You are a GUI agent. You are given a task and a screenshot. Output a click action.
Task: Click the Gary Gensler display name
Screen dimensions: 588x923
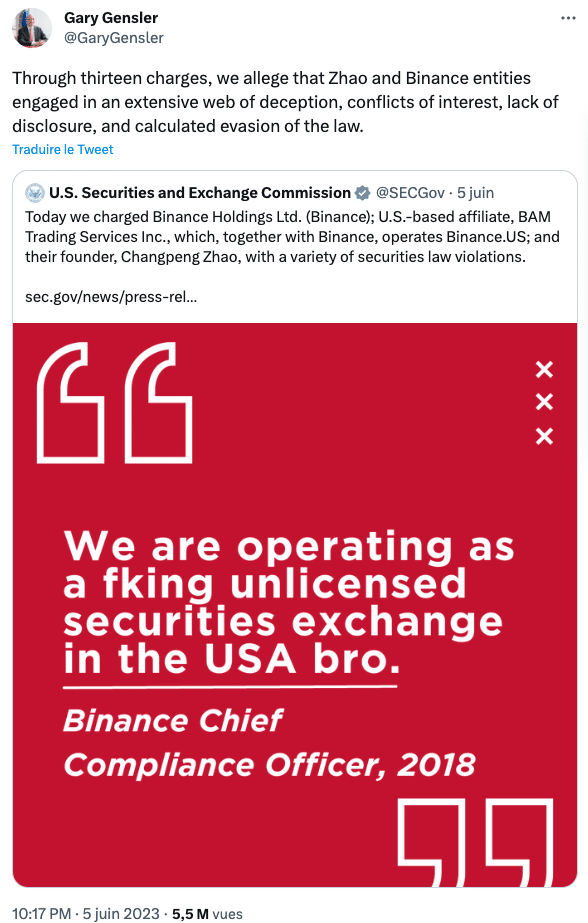click(111, 18)
